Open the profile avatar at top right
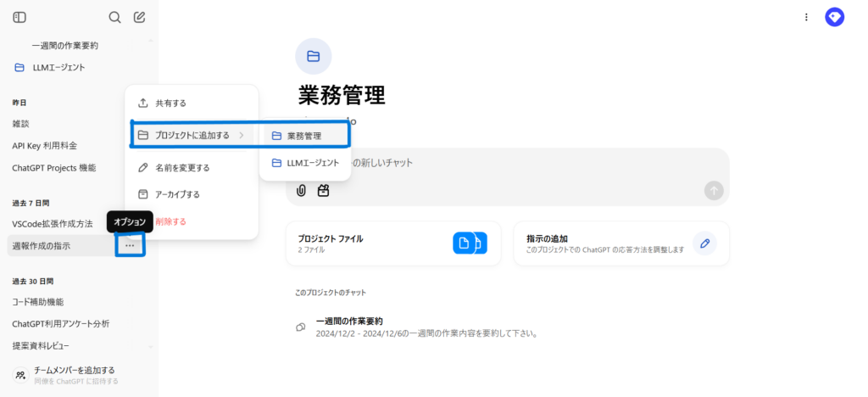Image resolution: width=868 pixels, height=397 pixels. coord(834,17)
